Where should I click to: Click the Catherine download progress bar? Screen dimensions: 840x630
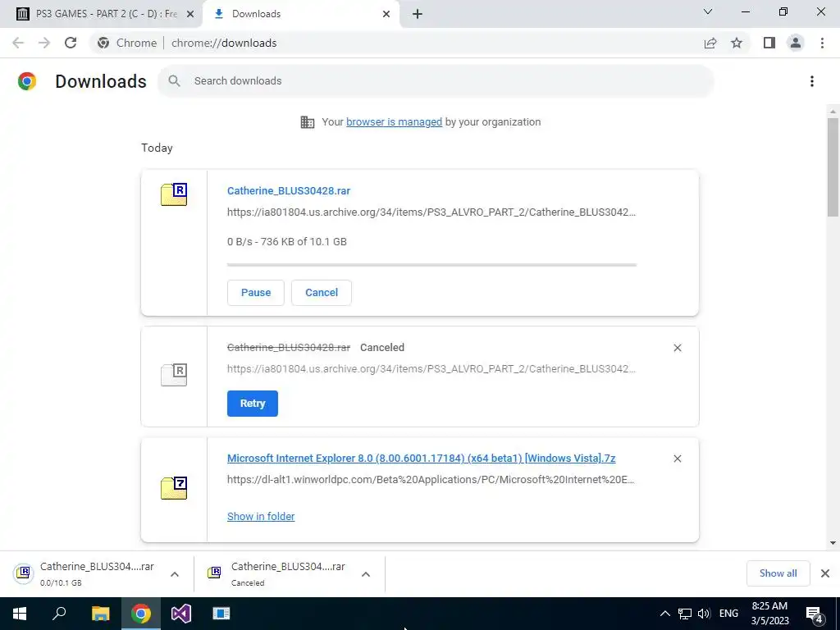coord(431,265)
